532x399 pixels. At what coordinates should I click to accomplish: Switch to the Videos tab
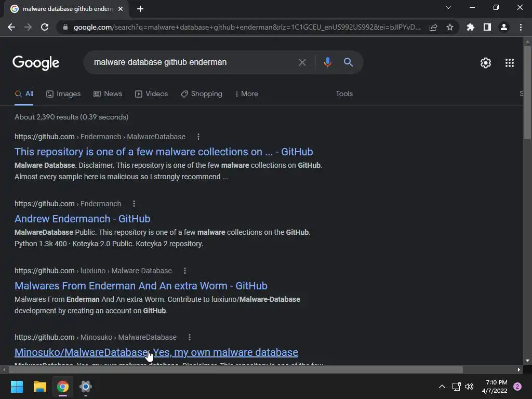(x=151, y=94)
